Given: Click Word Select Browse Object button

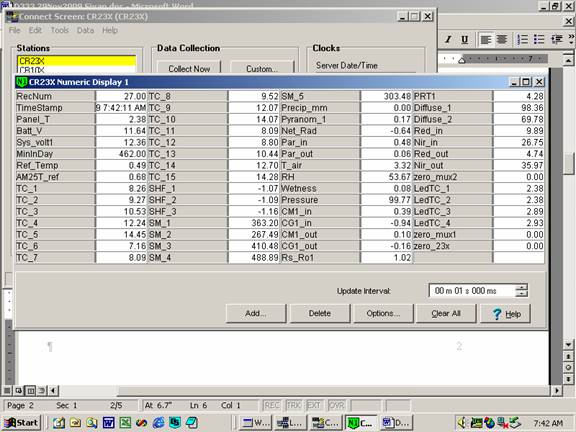Looking at the screenshot, I should click(568, 367).
